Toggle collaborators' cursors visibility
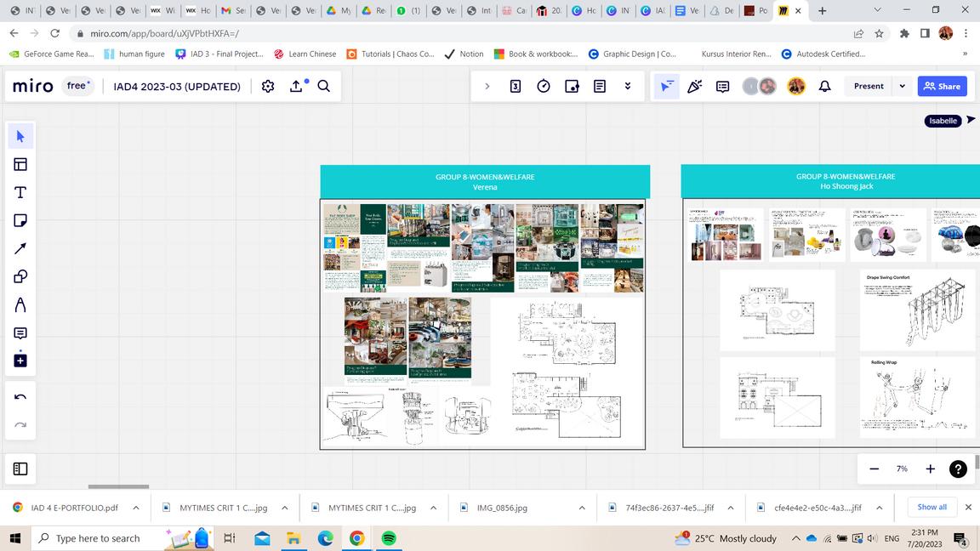 point(667,86)
